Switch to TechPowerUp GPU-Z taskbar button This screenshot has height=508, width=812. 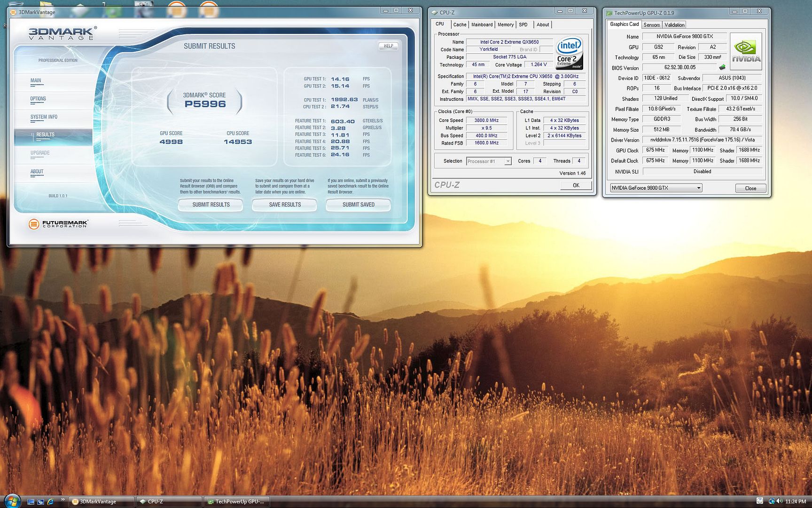pyautogui.click(x=237, y=501)
